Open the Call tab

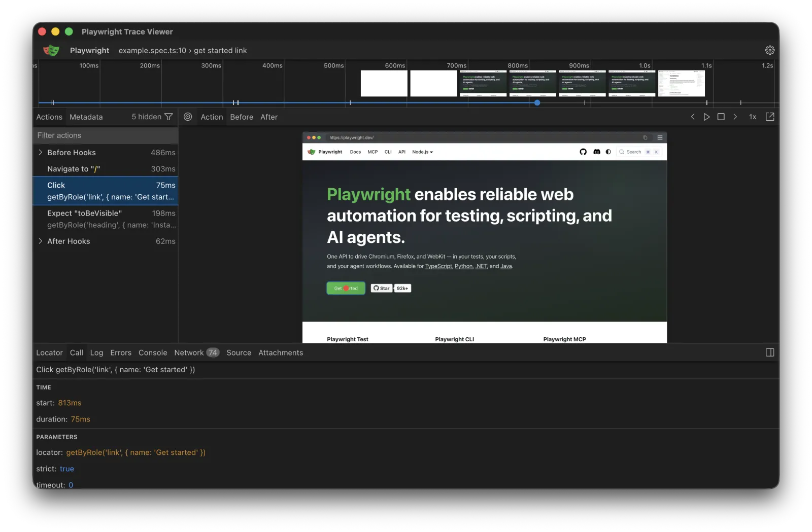coord(77,352)
